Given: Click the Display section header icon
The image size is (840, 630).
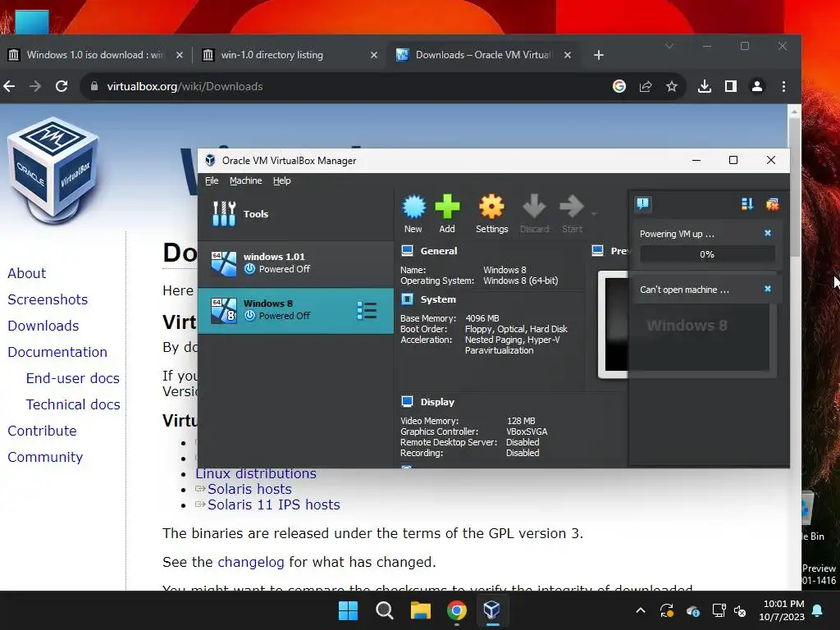Looking at the screenshot, I should point(407,402).
